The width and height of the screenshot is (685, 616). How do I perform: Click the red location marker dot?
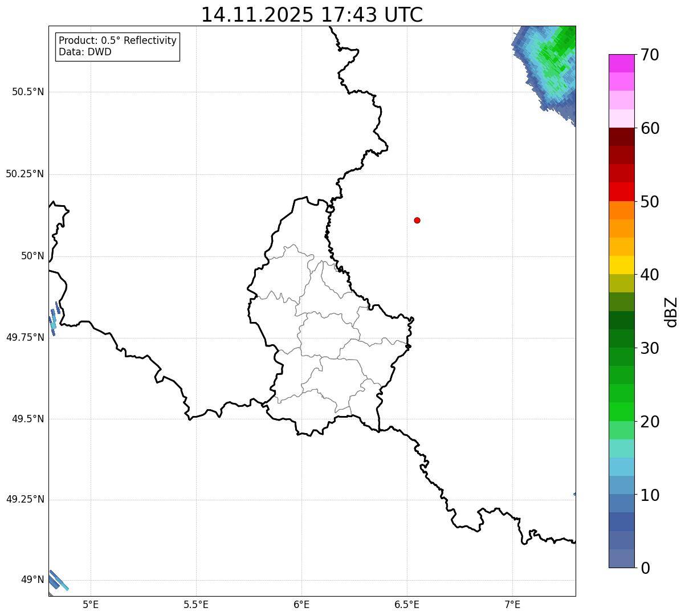[417, 220]
